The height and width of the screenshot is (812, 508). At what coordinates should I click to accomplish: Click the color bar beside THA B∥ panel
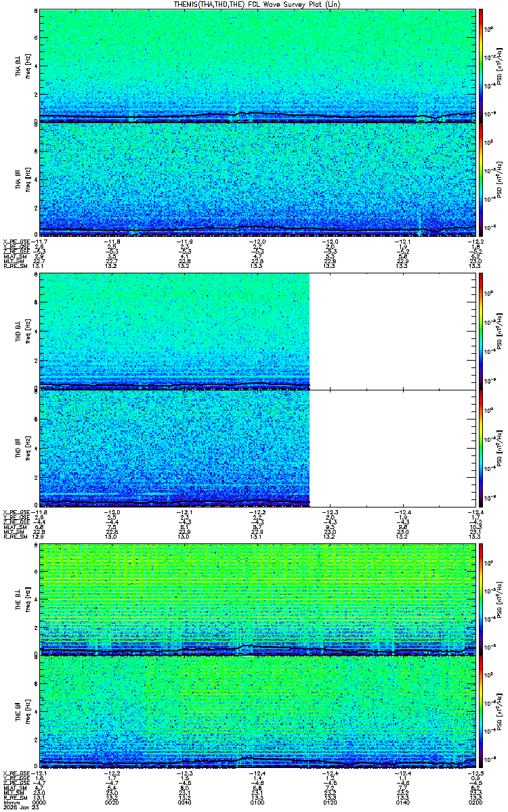481,179
